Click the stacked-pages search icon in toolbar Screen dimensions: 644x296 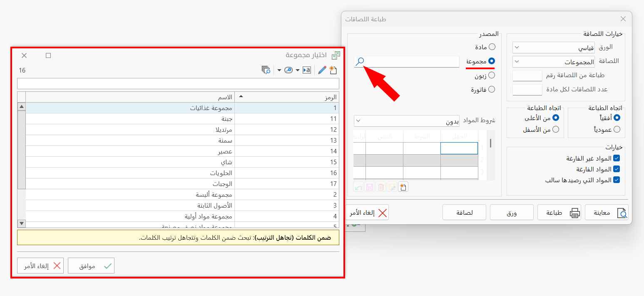[x=266, y=70]
